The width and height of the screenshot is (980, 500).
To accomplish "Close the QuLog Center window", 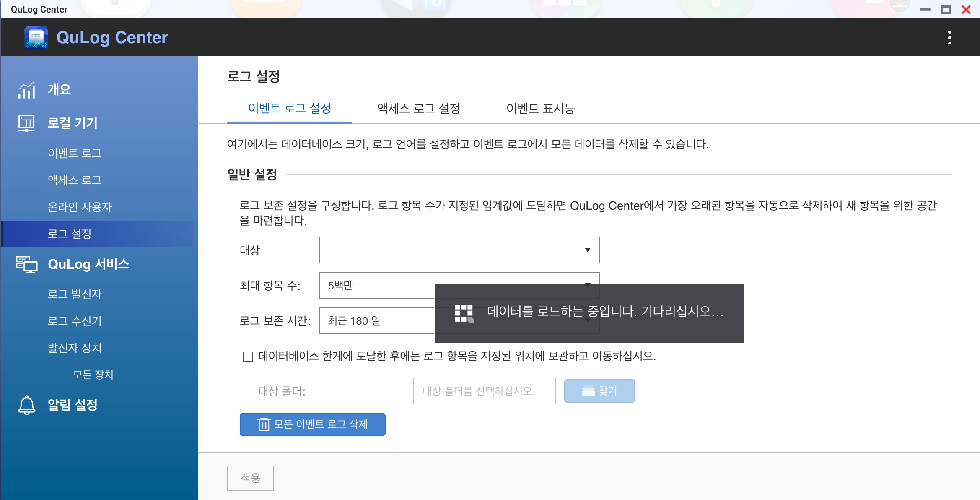I will tap(966, 10).
